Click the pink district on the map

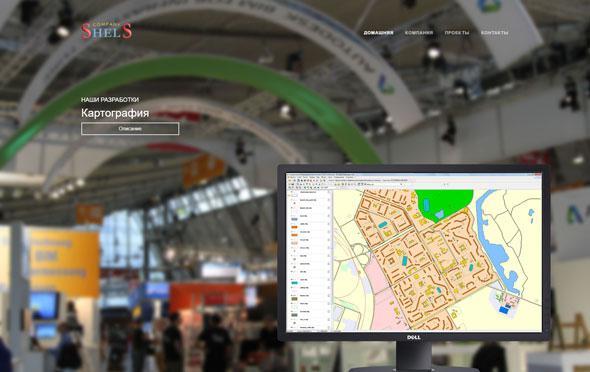tap(379, 290)
